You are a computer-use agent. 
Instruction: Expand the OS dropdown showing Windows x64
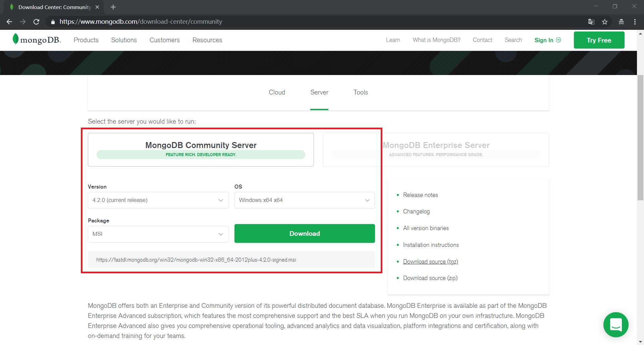coord(305,200)
